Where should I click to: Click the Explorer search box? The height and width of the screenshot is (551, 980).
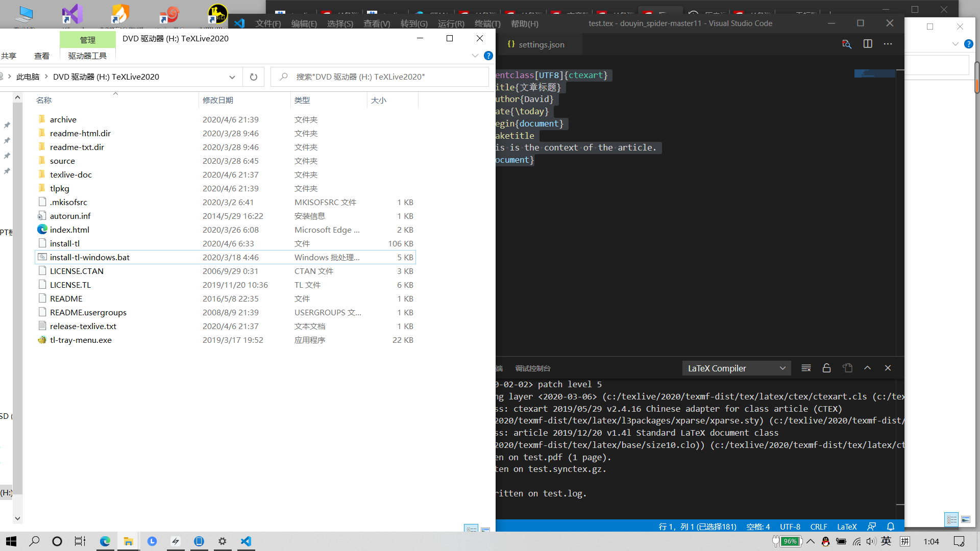(380, 77)
